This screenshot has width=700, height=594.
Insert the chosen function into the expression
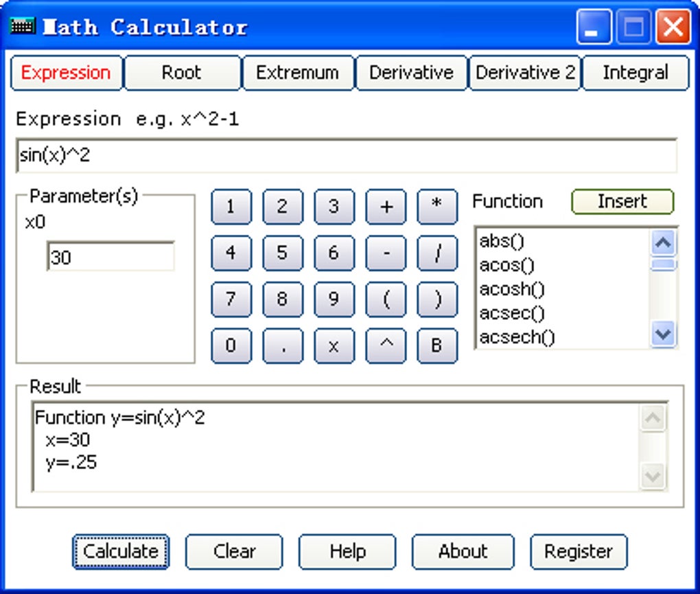[x=621, y=201]
